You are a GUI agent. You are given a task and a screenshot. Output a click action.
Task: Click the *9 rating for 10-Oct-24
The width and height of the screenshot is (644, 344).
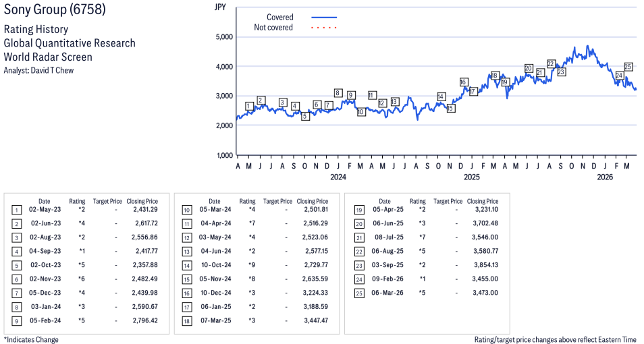[248, 265]
